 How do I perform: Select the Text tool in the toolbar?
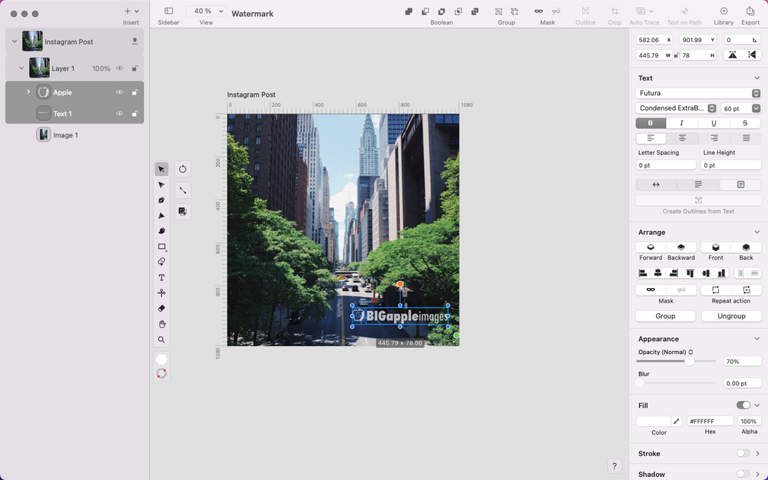point(161,277)
